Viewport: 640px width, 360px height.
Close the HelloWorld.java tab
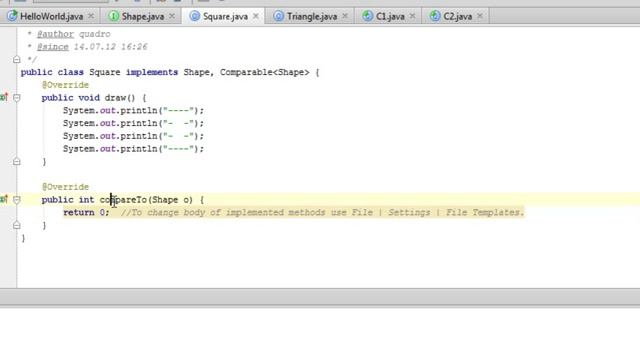(x=91, y=16)
